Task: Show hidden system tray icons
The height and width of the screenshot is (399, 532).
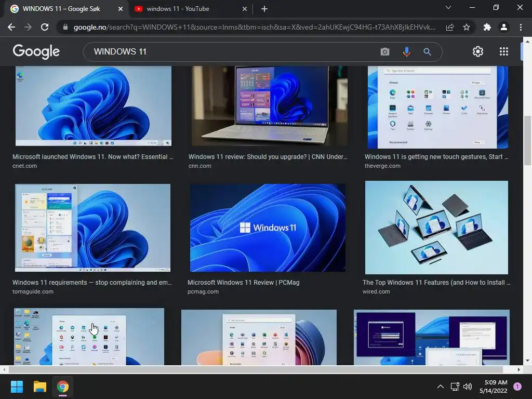Action: tap(441, 387)
